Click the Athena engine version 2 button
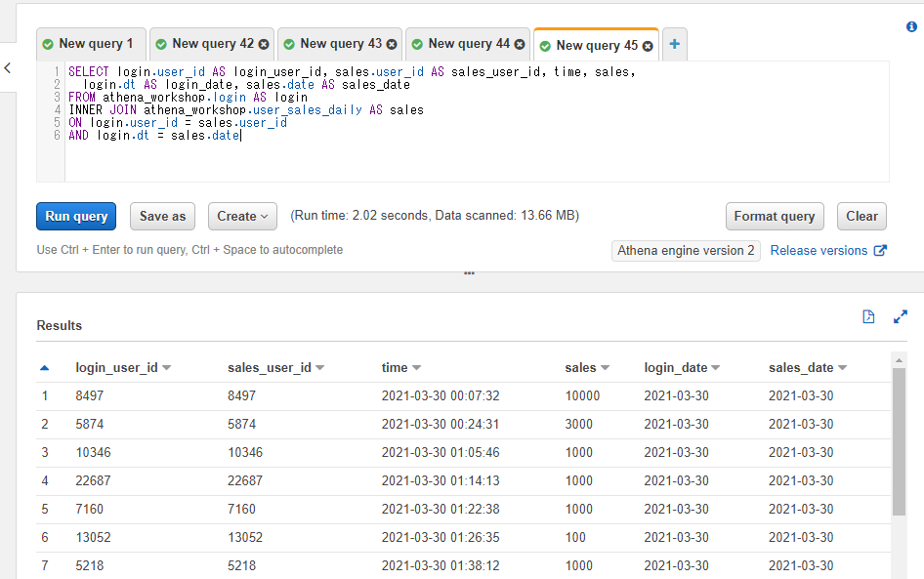 686,250
